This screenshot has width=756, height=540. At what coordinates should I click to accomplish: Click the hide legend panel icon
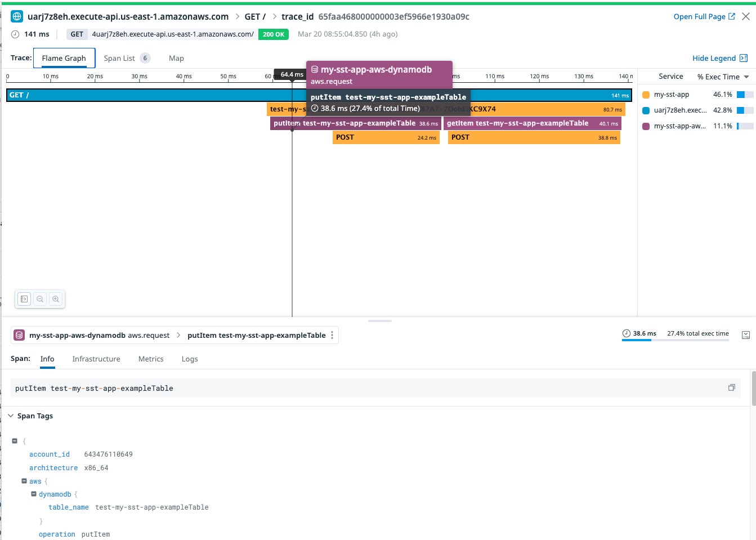pyautogui.click(x=744, y=58)
